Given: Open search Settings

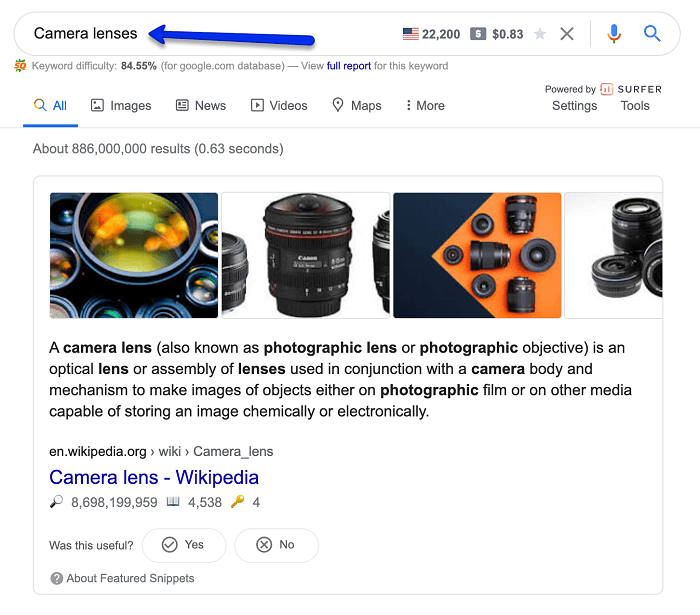Looking at the screenshot, I should click(x=574, y=106).
